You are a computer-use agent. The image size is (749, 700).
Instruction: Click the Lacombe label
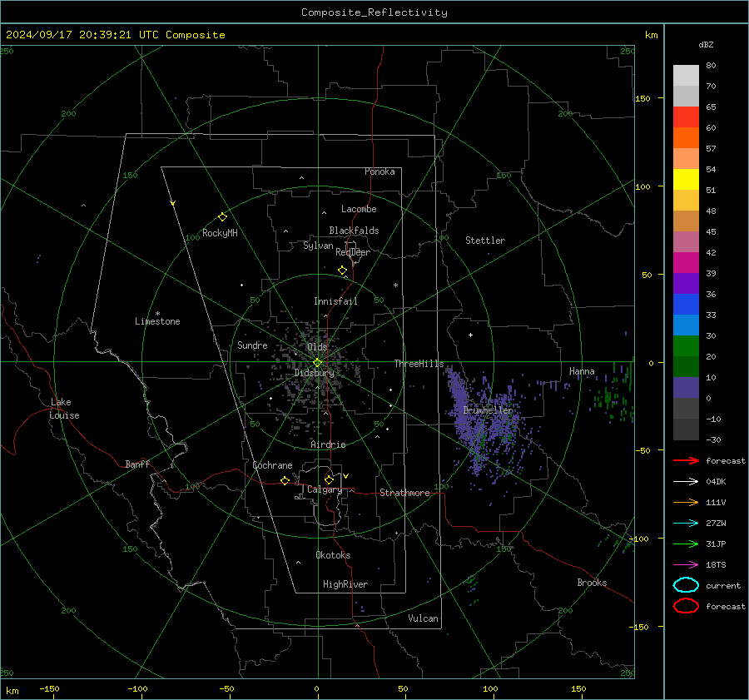(x=359, y=209)
